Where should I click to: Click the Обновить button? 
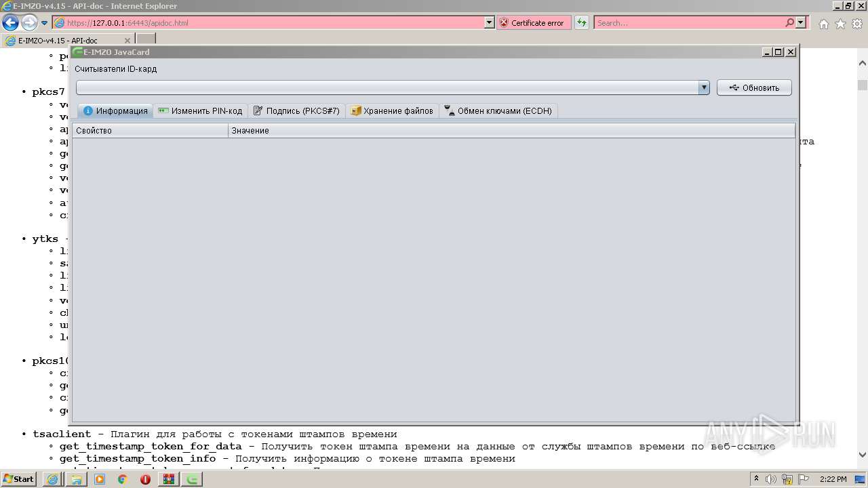pyautogui.click(x=754, y=87)
